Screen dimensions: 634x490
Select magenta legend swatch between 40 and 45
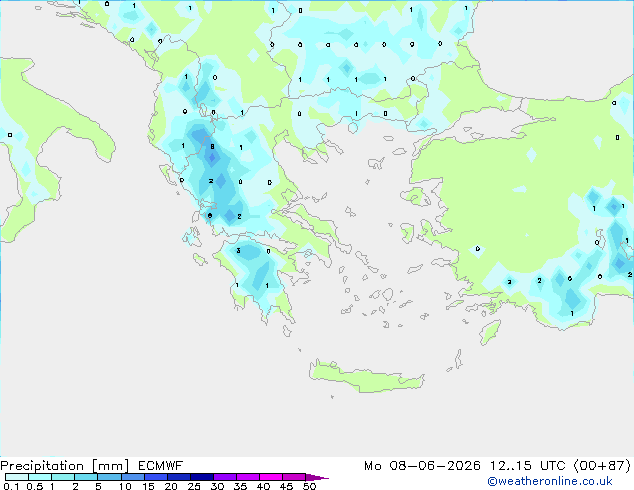(271, 477)
